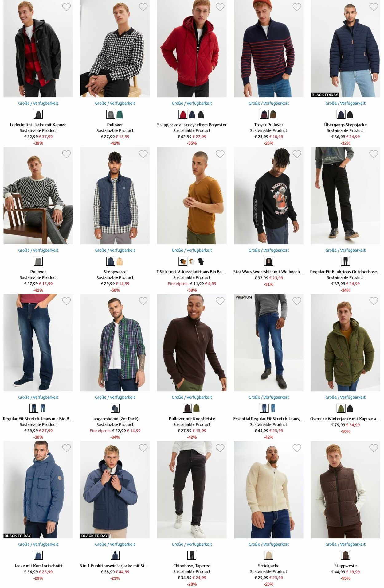384x588 pixels.
Task: Expand Größe / Verfügbarkeit under T-Shirt mit V-Ausschnitt
Action: click(x=192, y=250)
